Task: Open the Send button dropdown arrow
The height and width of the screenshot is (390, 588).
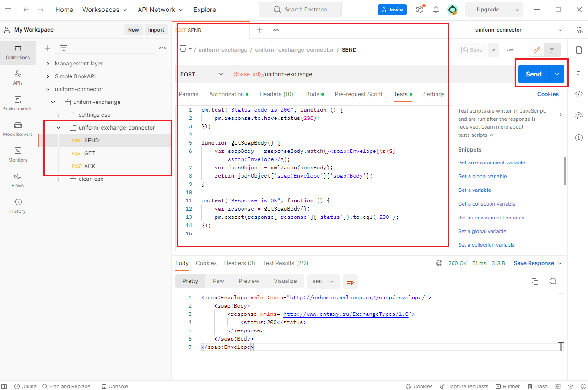Action: pos(556,74)
